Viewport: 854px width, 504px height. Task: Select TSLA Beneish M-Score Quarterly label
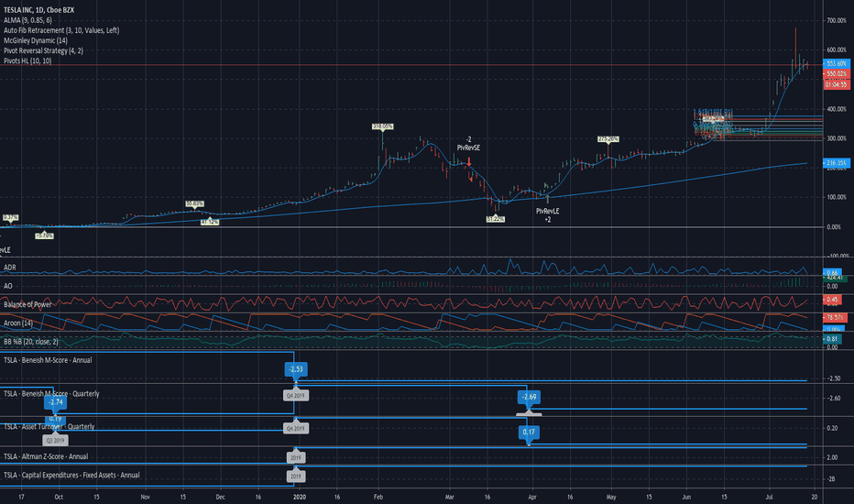[51, 394]
